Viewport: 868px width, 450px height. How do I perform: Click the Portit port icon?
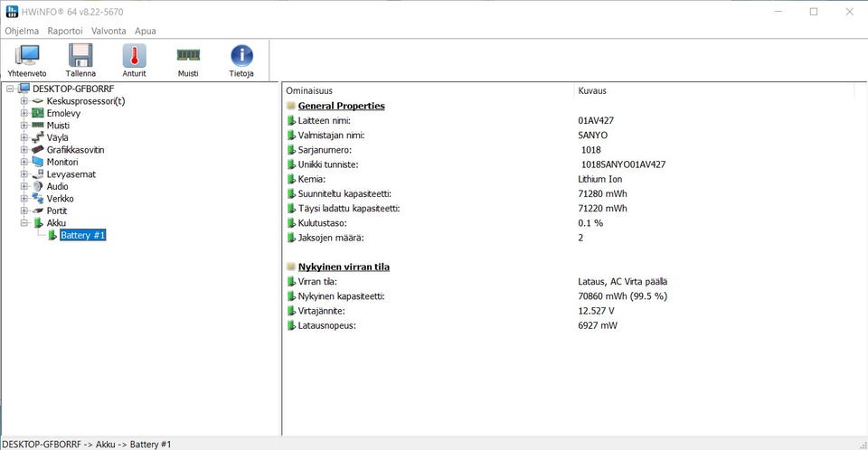point(38,211)
